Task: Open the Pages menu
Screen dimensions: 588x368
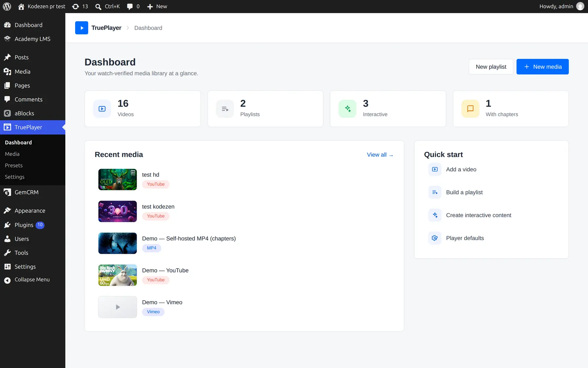Action: (x=33, y=86)
